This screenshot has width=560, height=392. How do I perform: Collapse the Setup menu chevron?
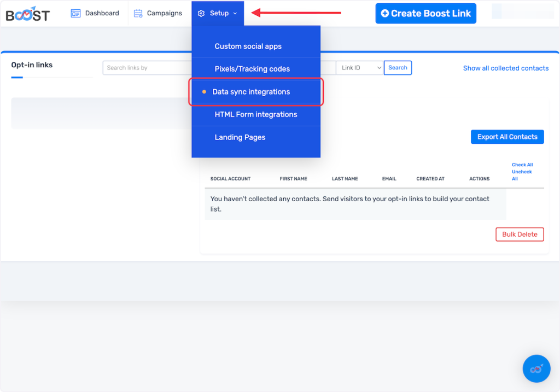[235, 14]
